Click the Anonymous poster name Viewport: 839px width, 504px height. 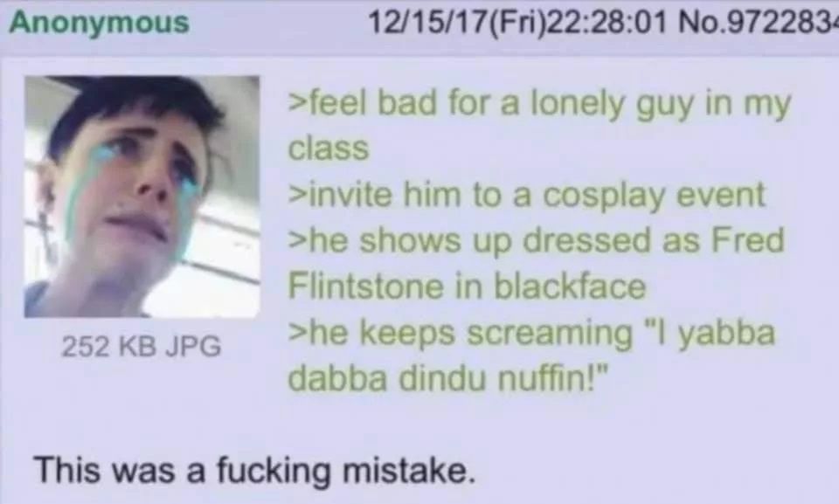coord(100,23)
